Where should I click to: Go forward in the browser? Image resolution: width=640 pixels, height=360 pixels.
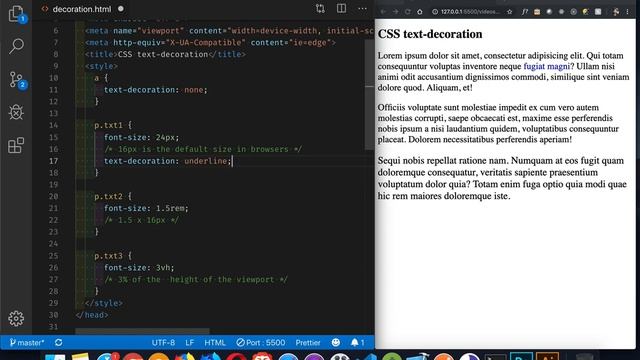click(x=395, y=12)
